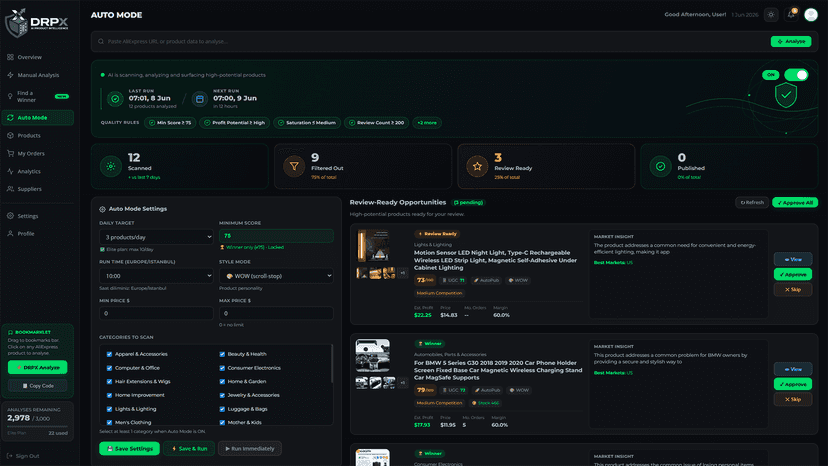Click the categories list scrollbar
This screenshot has height=466, width=828.
click(332, 364)
